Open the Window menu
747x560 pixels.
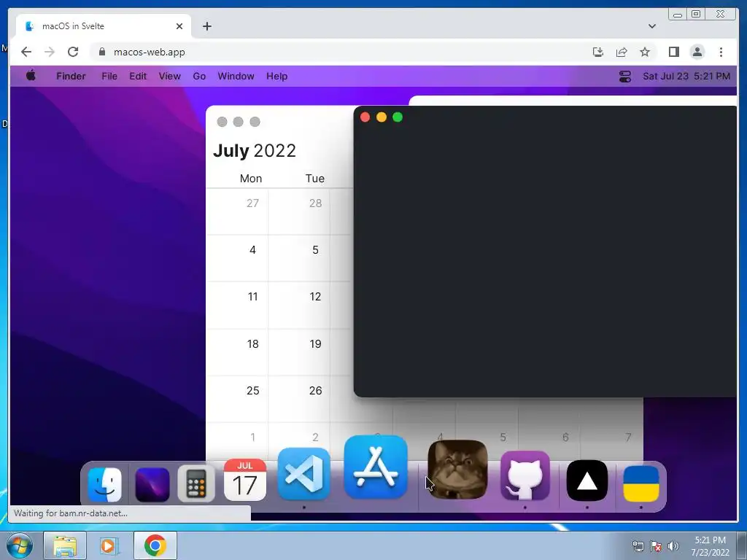click(x=236, y=76)
